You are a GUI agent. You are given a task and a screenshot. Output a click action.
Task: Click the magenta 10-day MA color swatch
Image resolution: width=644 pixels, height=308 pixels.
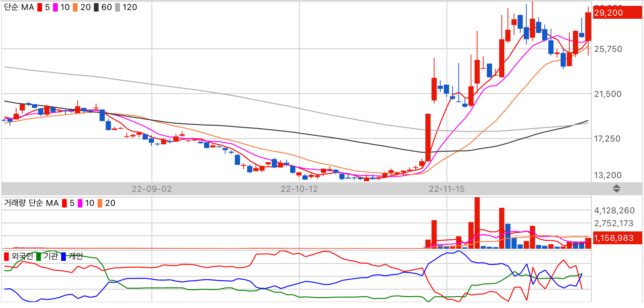coord(55,7)
